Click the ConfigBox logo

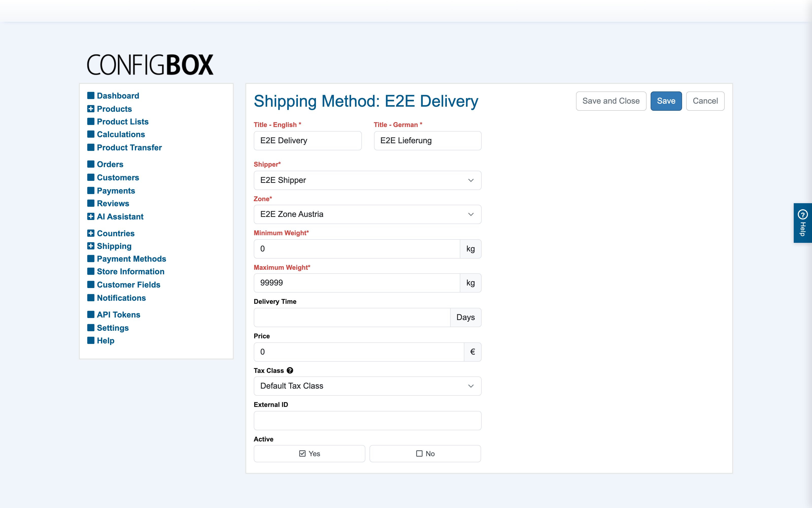(x=150, y=65)
